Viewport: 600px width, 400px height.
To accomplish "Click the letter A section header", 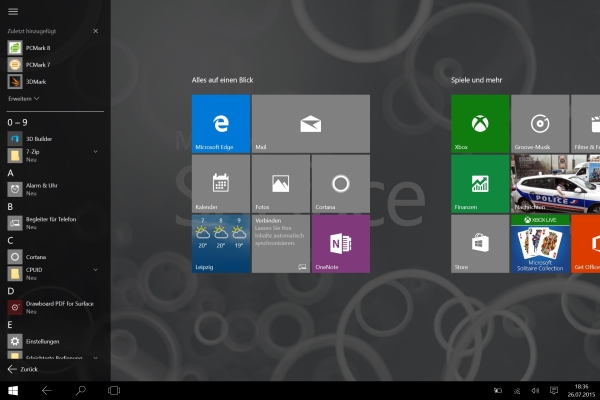I will (x=11, y=173).
